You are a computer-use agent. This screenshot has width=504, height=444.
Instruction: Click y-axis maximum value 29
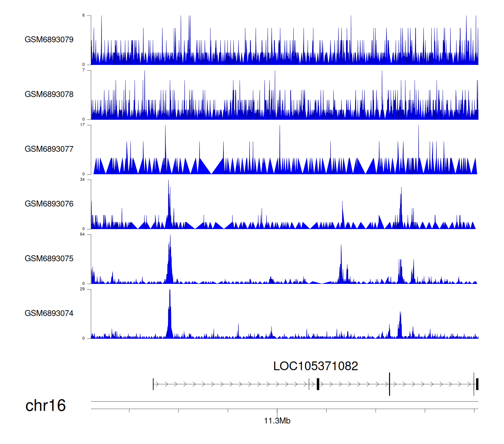click(82, 289)
